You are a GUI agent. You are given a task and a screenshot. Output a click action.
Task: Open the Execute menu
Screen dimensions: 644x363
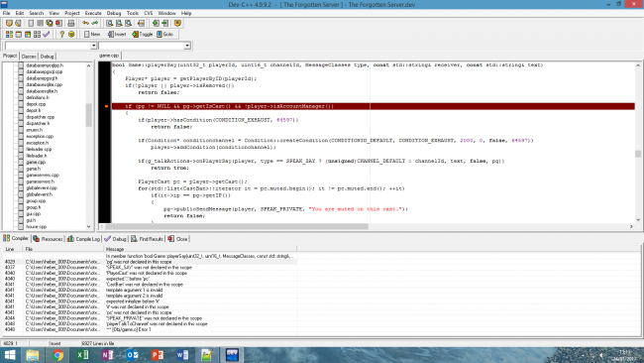[x=93, y=13]
